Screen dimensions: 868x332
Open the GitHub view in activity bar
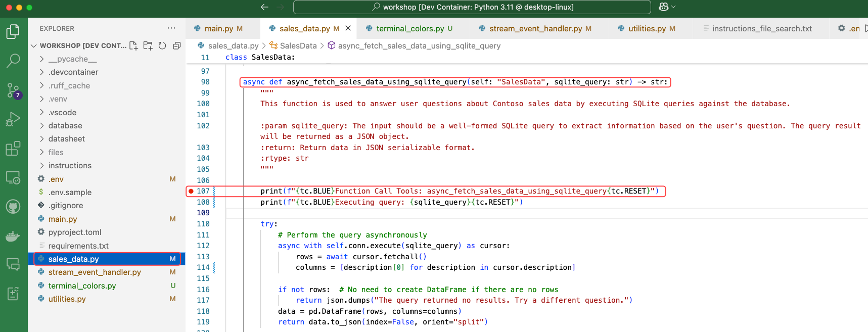click(x=13, y=207)
